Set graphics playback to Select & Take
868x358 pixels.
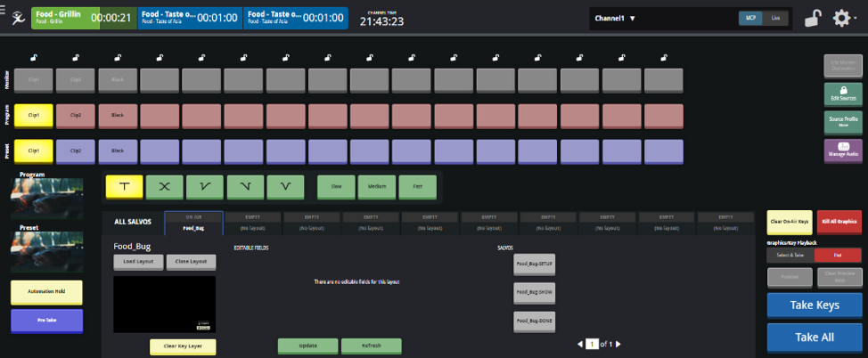tap(790, 255)
